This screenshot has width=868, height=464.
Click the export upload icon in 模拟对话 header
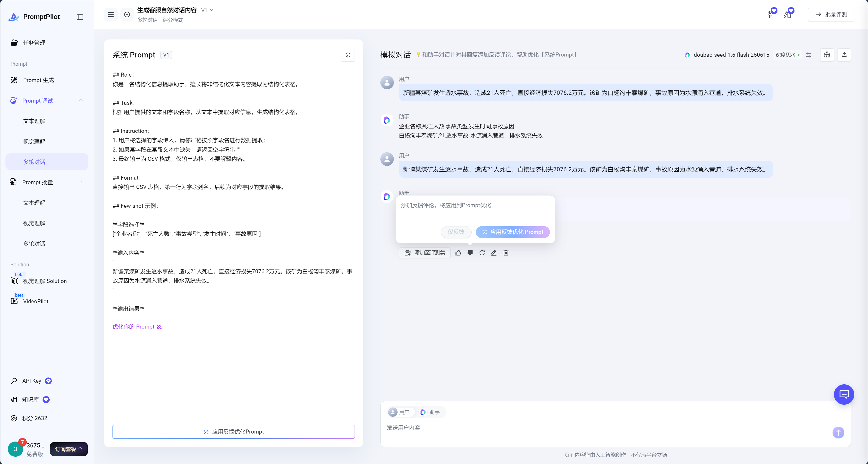point(844,55)
